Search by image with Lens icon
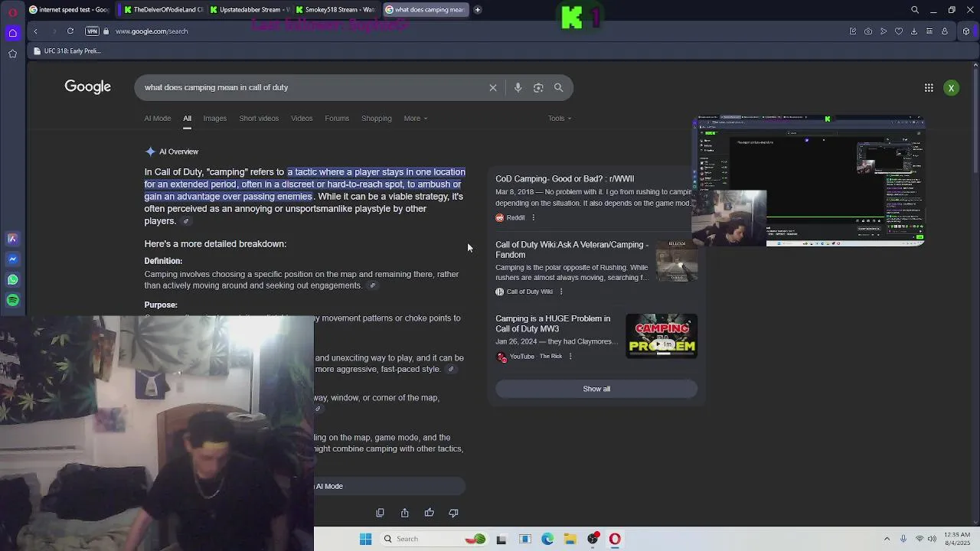Image resolution: width=980 pixels, height=551 pixels. click(538, 88)
